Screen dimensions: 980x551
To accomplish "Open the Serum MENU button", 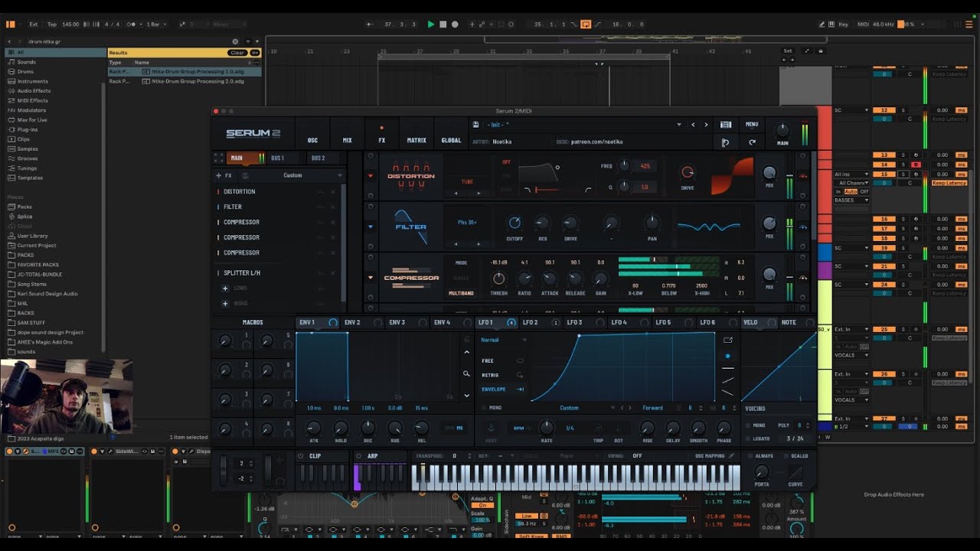I will tap(752, 125).
